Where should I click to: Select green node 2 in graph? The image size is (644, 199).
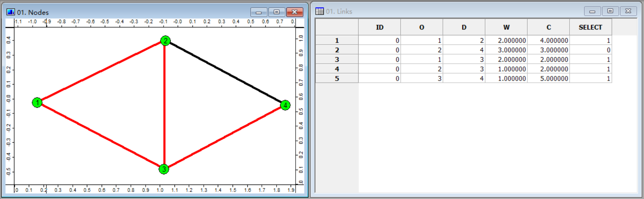[165, 41]
